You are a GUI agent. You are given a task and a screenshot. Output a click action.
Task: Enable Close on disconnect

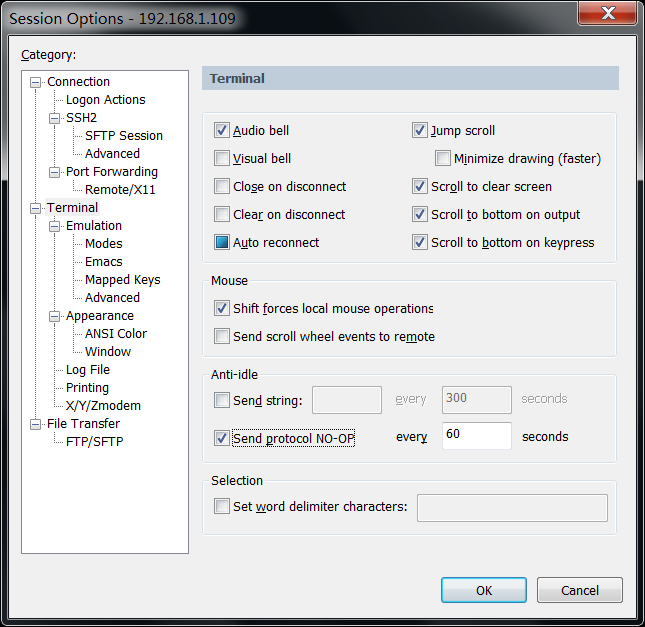(x=222, y=186)
